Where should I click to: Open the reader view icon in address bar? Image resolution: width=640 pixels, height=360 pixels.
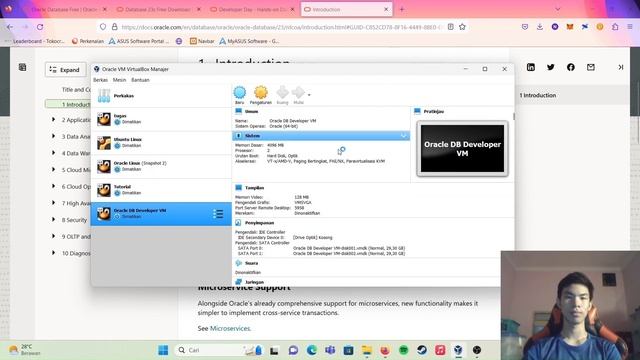(x=450, y=27)
